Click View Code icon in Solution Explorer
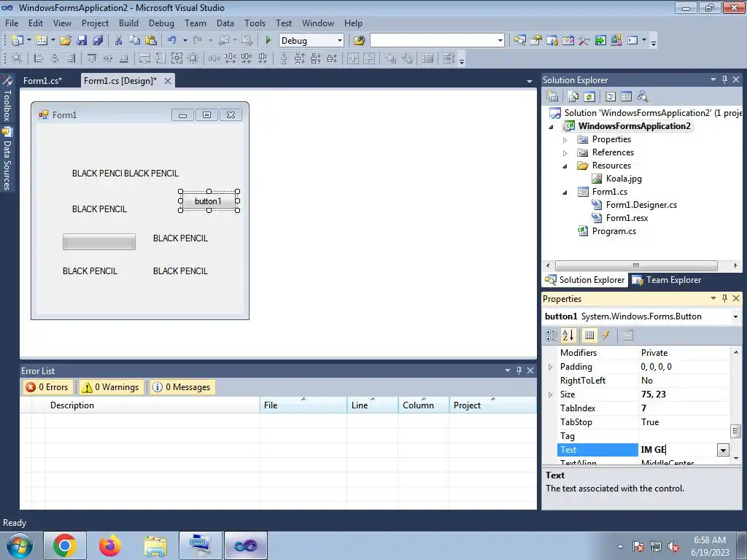 [611, 97]
